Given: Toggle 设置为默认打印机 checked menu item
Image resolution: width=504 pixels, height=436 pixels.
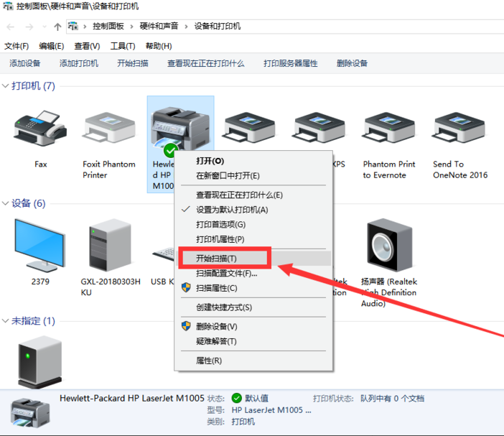Looking at the screenshot, I should (x=231, y=210).
